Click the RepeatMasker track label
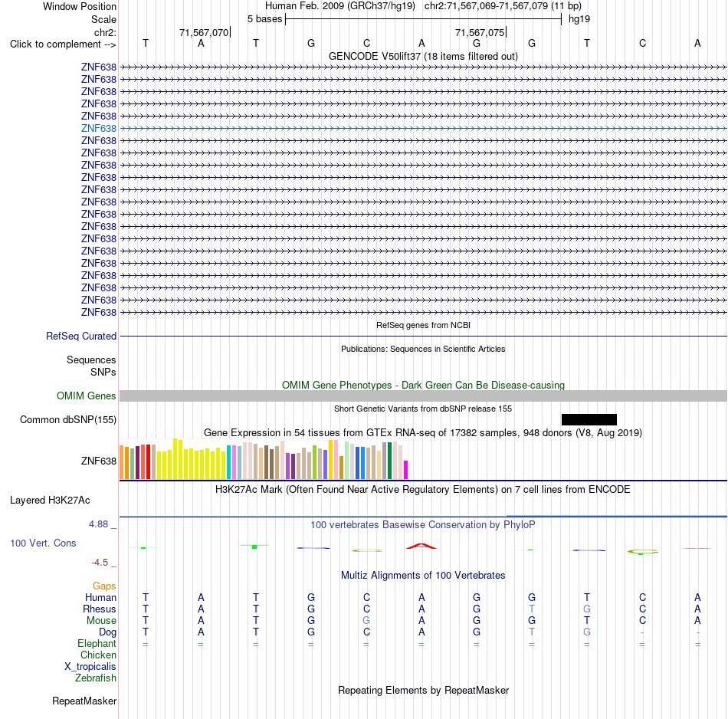Viewport: 728px width, 719px height. (84, 701)
